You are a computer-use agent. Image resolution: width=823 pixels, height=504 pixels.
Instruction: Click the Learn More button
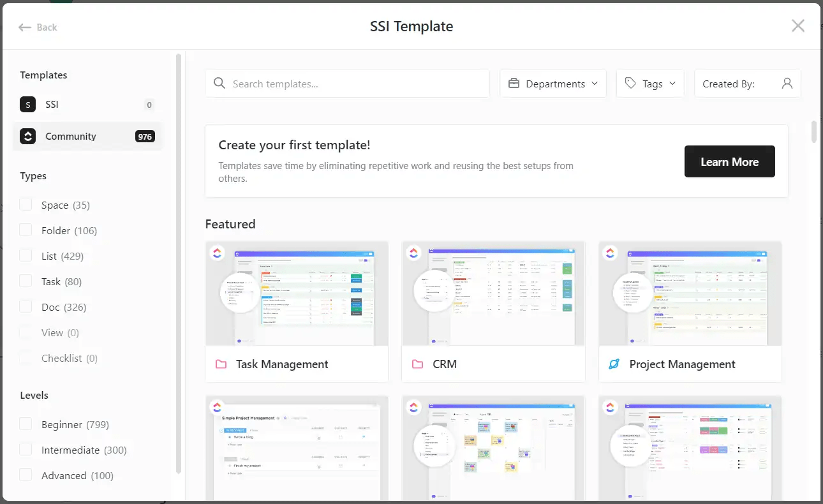pos(729,161)
